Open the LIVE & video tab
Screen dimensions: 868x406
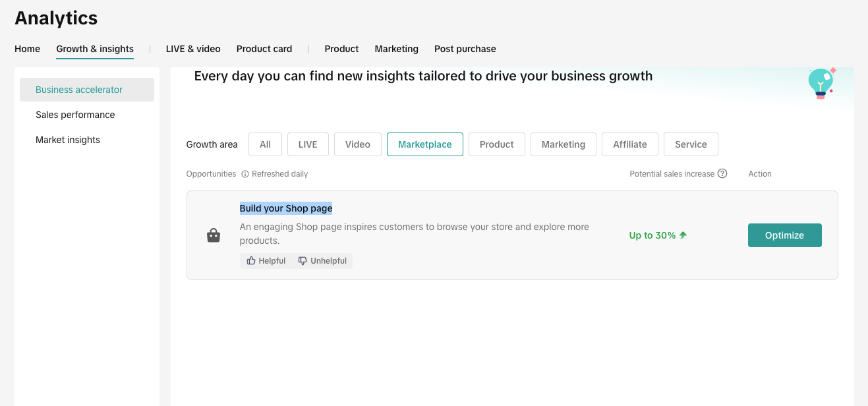point(193,49)
